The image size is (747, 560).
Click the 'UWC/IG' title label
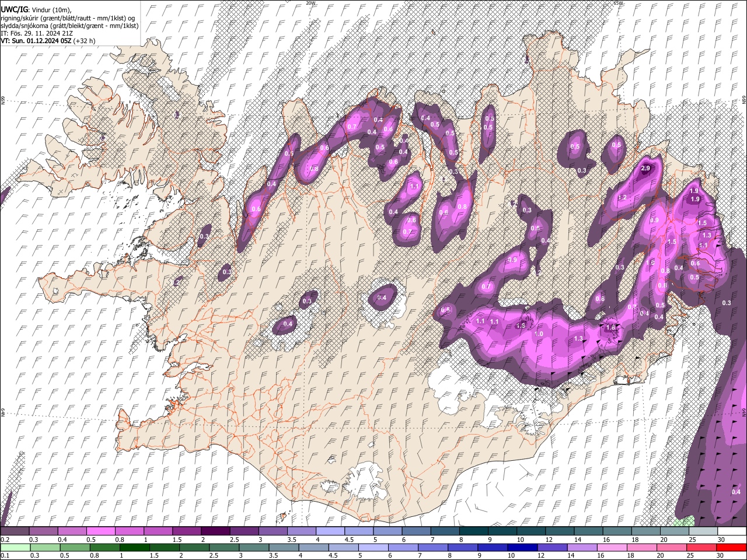coord(14,10)
